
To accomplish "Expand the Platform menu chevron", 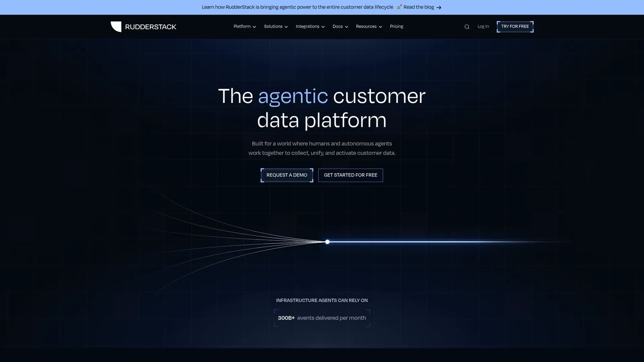I will pyautogui.click(x=254, y=27).
